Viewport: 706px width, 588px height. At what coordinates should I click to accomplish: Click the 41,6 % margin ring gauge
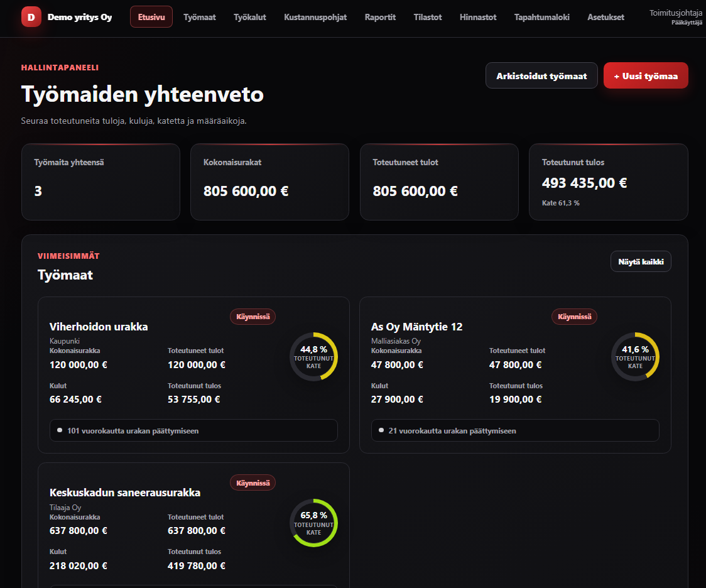point(635,357)
